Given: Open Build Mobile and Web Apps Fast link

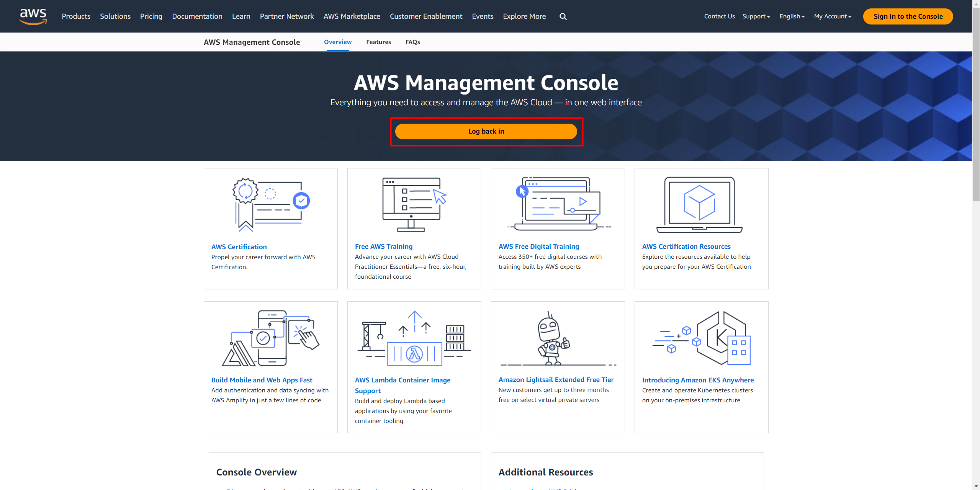Looking at the screenshot, I should [x=262, y=380].
